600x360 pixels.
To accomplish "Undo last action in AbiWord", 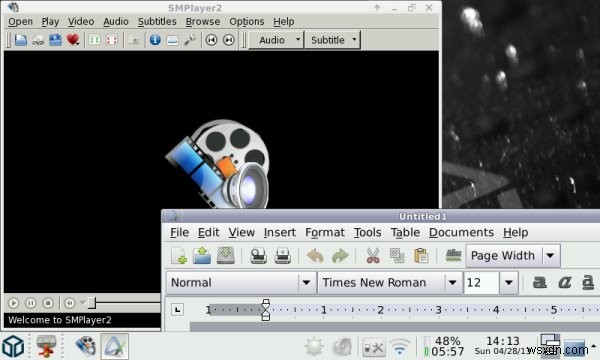I will [x=315, y=256].
